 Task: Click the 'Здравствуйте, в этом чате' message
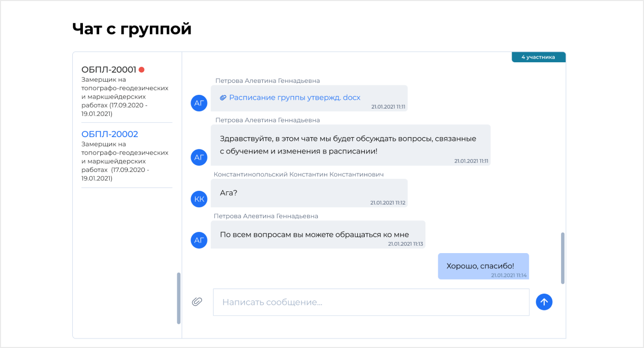351,145
